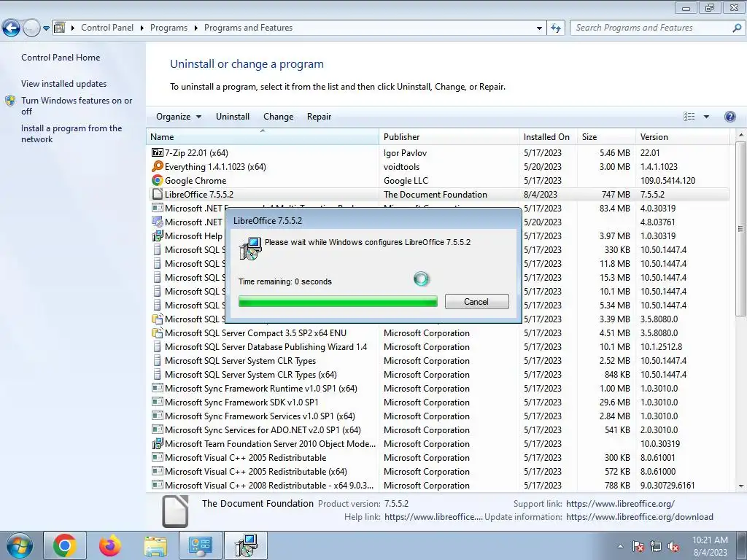This screenshot has height=560, width=747.
Task: Show hidden tray icons arrow
Action: [620, 546]
